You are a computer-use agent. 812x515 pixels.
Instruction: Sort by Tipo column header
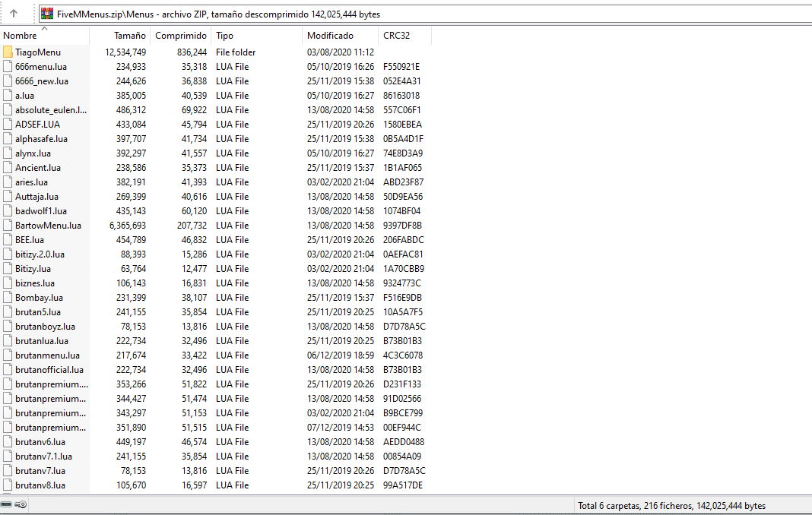225,36
